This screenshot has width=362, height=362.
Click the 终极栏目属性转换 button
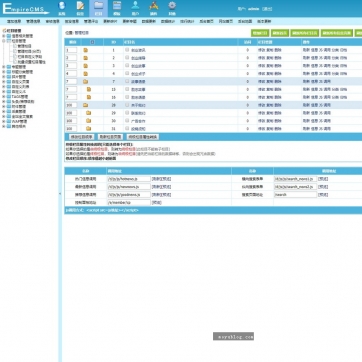click(x=143, y=137)
